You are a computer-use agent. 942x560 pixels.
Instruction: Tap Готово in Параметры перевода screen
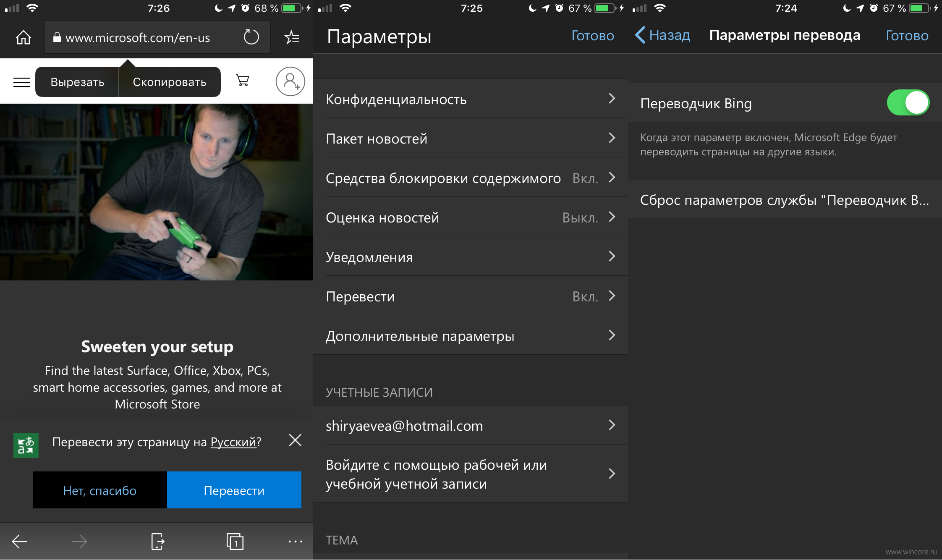[907, 36]
